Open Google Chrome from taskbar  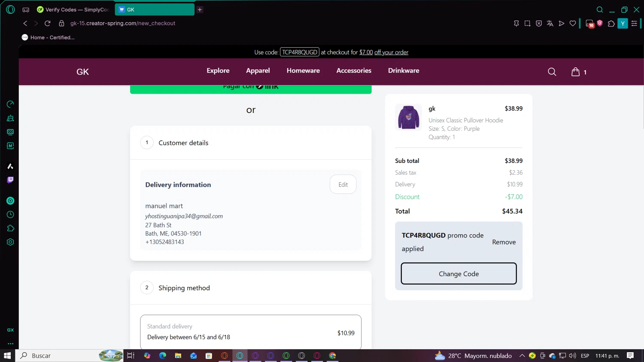point(333,356)
